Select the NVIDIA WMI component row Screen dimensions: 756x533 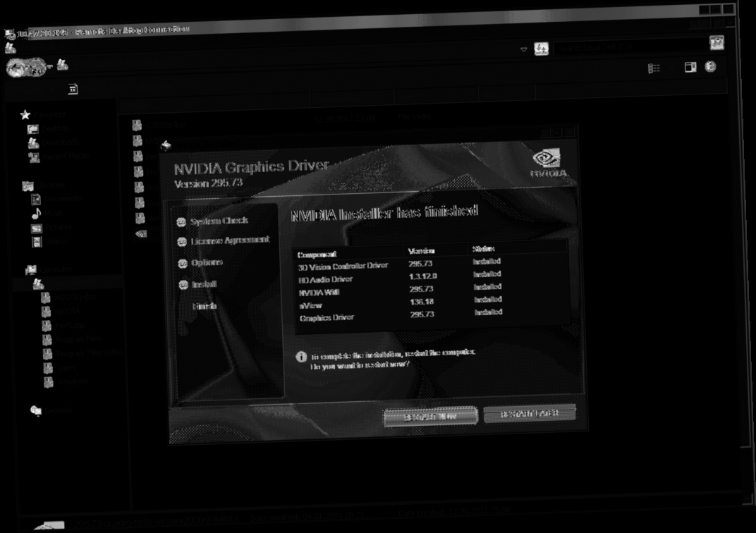[432, 290]
